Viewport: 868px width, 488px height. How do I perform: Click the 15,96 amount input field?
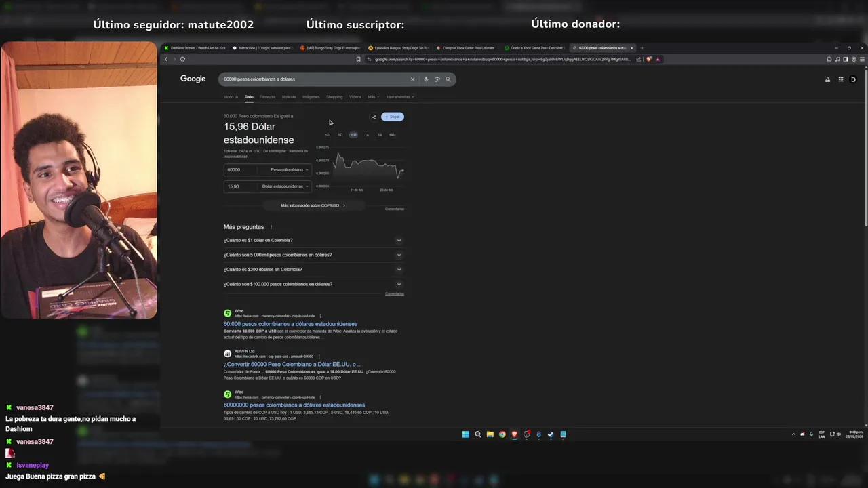tap(241, 186)
